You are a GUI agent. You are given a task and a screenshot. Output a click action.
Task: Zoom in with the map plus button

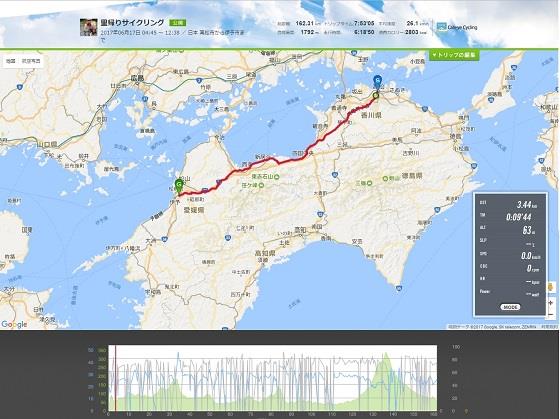[x=551, y=303]
